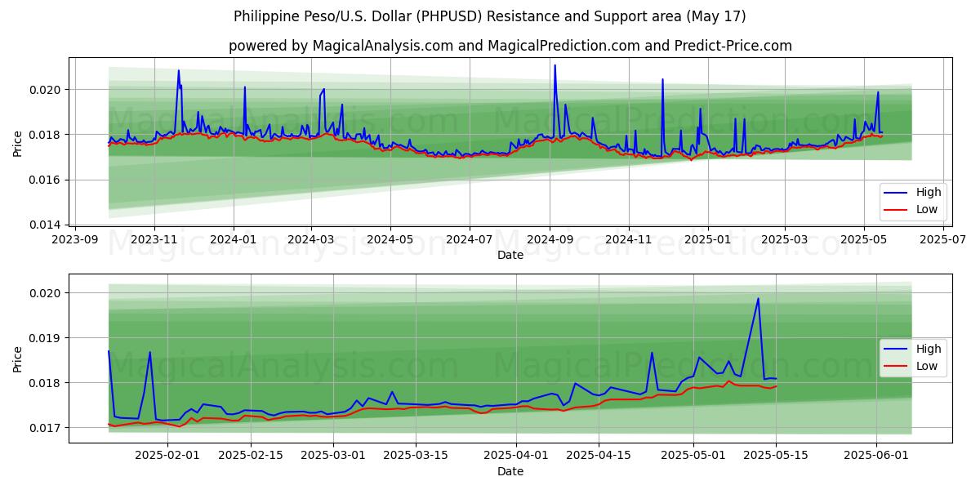Select the 2025-03-01 date tick label

point(333,456)
